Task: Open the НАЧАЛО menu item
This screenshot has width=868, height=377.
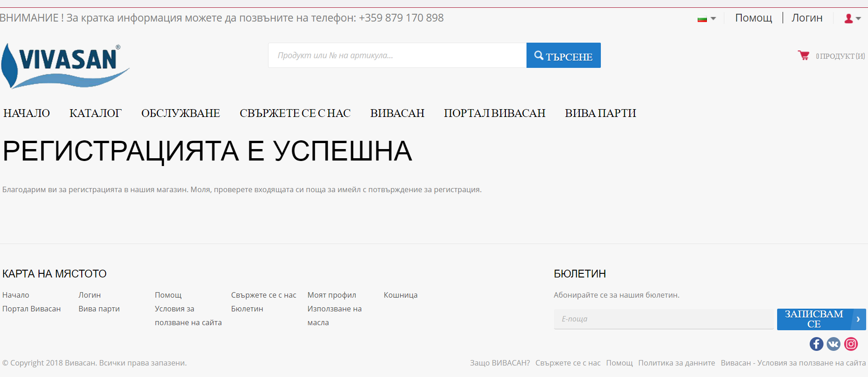Action: 27,113
